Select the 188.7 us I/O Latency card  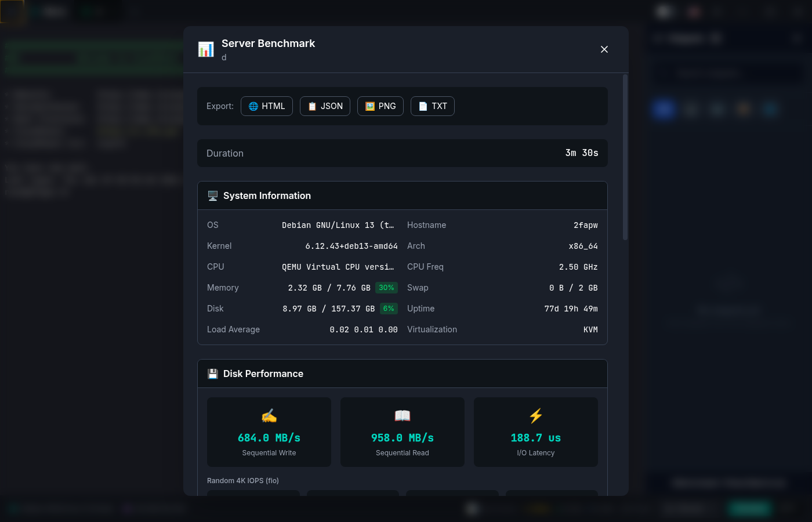pyautogui.click(x=535, y=432)
